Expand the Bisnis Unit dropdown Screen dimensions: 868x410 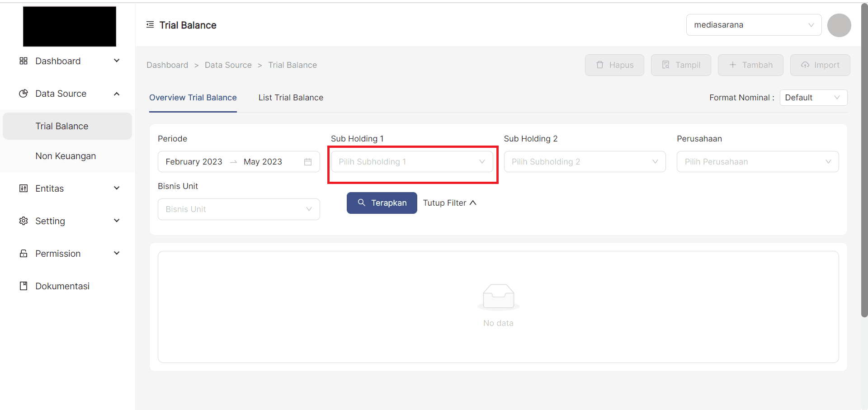[239, 209]
